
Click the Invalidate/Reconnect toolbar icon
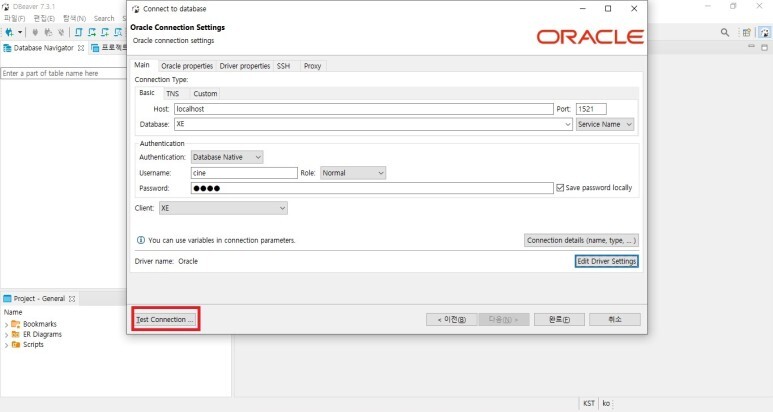click(x=48, y=33)
